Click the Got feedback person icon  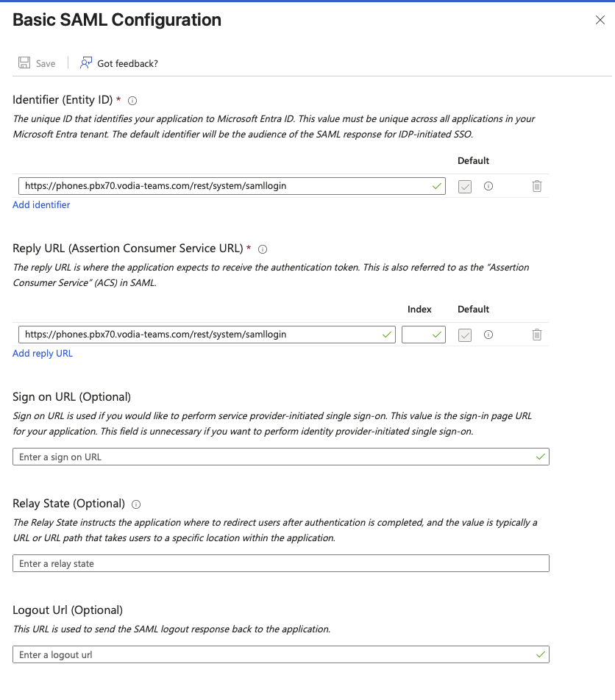point(87,63)
